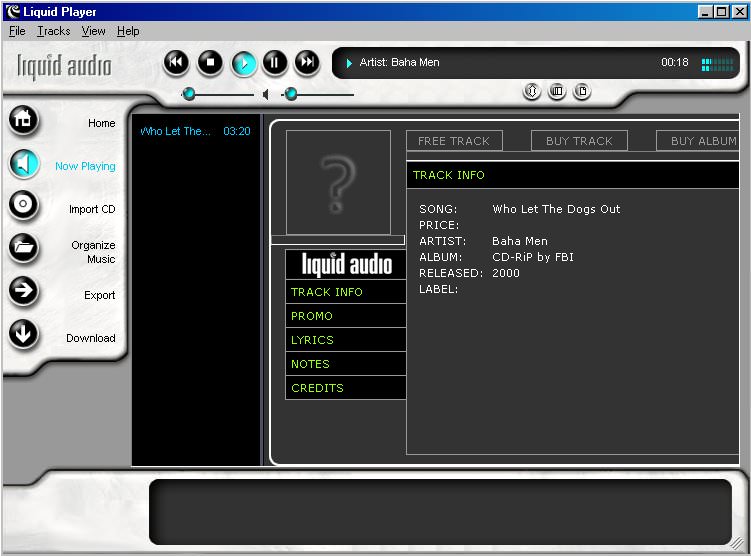
Task: Click song title 'Who Let The Dogs Out'
Action: click(556, 209)
